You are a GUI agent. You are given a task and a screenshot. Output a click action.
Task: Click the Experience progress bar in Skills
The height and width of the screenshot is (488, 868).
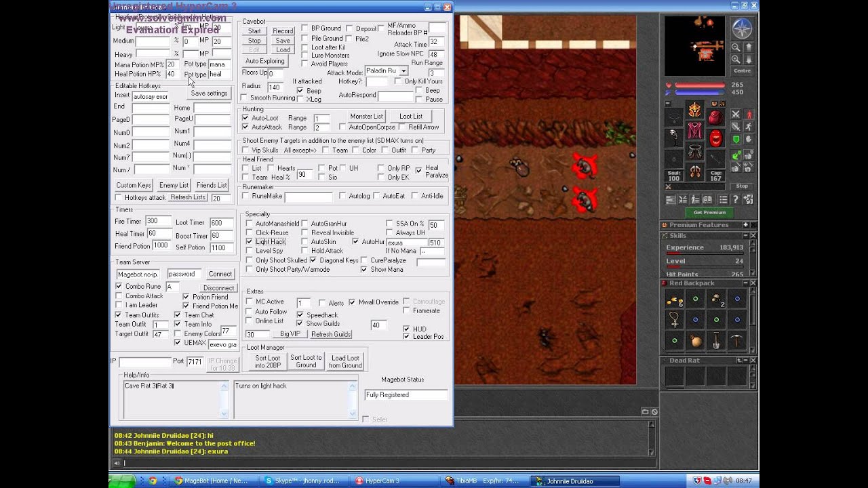click(x=705, y=253)
